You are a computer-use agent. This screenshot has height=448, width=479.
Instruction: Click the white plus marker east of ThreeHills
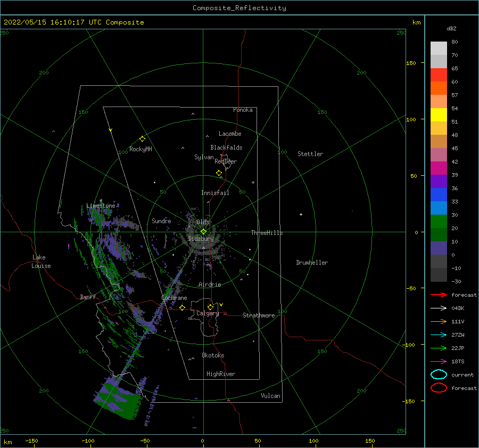(x=301, y=214)
